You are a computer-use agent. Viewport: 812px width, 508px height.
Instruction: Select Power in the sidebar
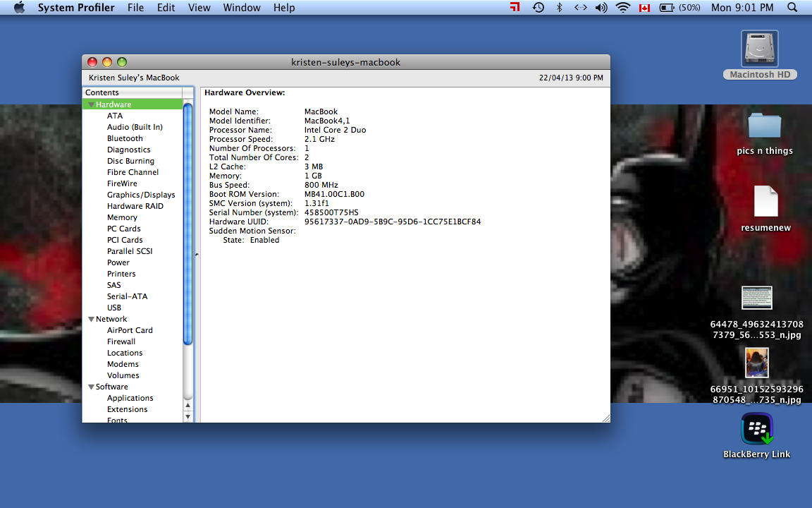118,262
